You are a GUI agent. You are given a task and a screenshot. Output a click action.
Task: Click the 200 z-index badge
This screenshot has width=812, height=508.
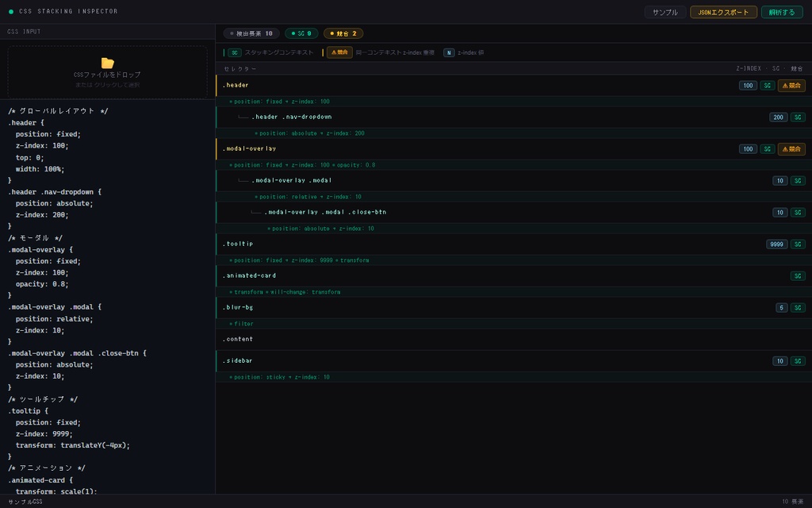pos(779,117)
